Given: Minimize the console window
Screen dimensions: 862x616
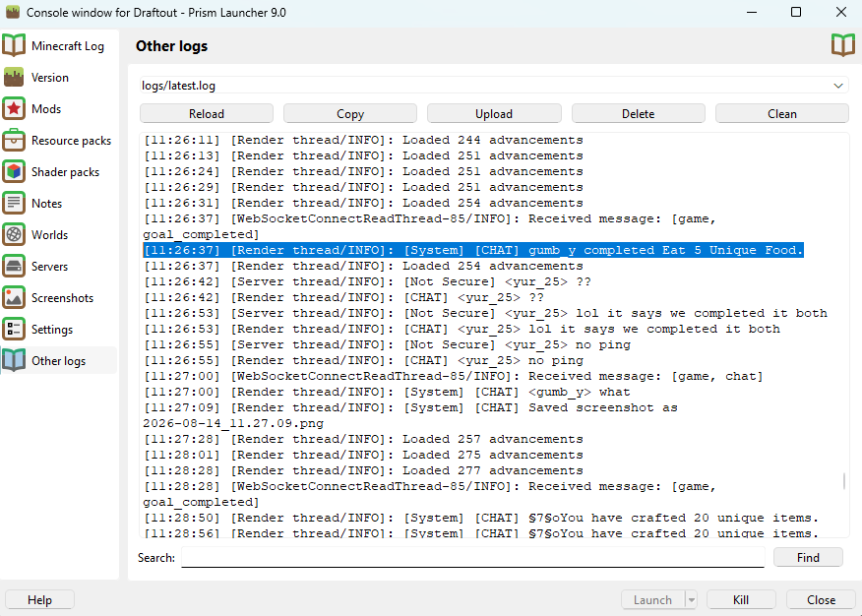Looking at the screenshot, I should [x=752, y=12].
